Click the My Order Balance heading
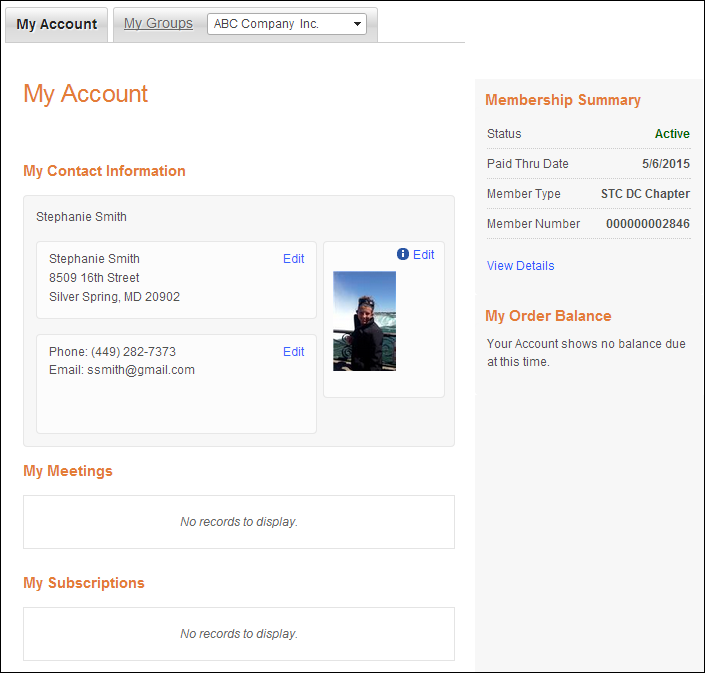This screenshot has height=673, width=705. tap(548, 316)
